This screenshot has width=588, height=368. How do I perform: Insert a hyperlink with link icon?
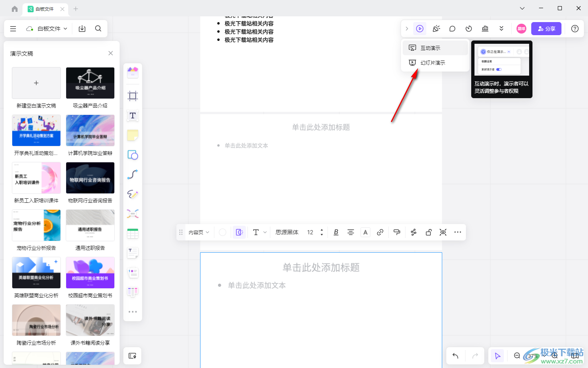(380, 232)
